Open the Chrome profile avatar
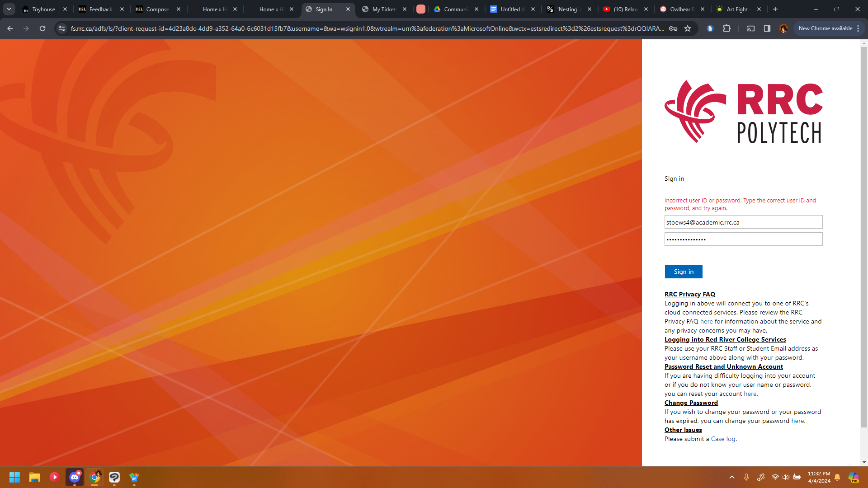Screen dimensions: 868x488 pyautogui.click(x=783, y=28)
